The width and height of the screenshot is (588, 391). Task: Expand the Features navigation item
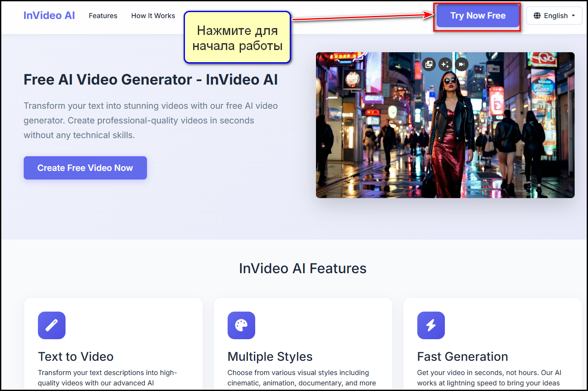103,16
